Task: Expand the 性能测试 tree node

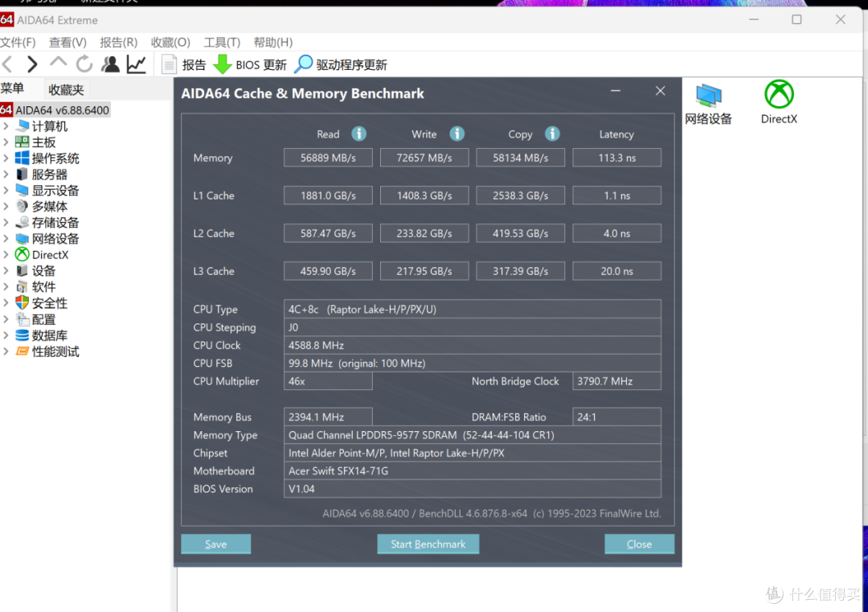Action: pyautogui.click(x=6, y=351)
